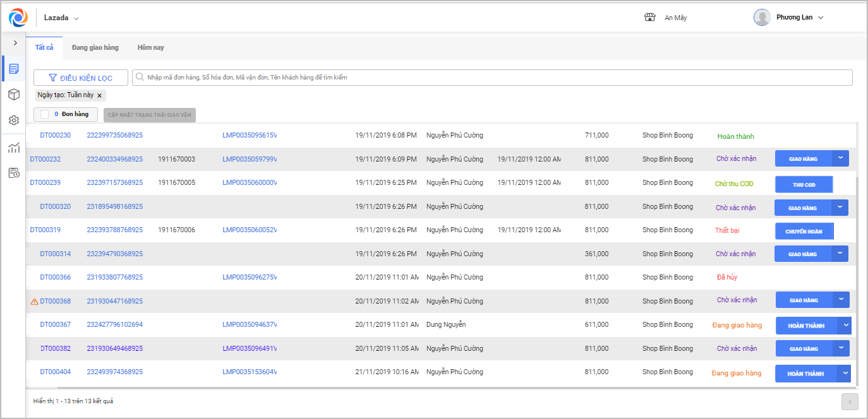Viewport: 868px width, 419px height.
Task: Open the products box sidebar icon
Action: tap(14, 94)
